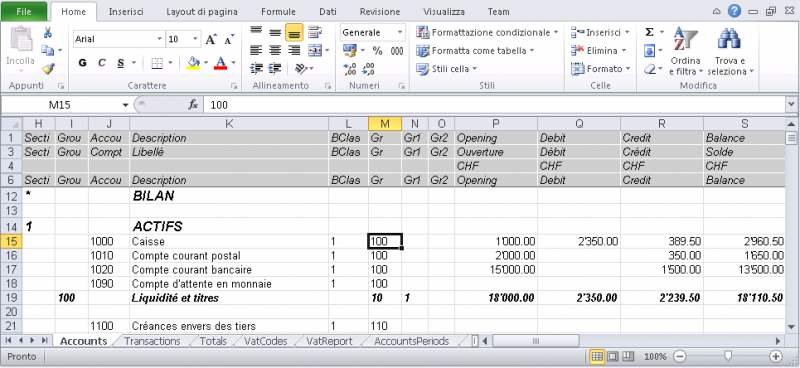Click the decrease decimal places icon
The width and height of the screenshot is (800, 368).
pos(368,69)
